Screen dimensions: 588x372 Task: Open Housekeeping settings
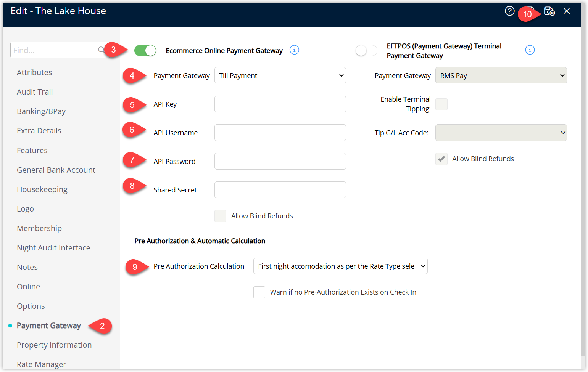(42, 189)
